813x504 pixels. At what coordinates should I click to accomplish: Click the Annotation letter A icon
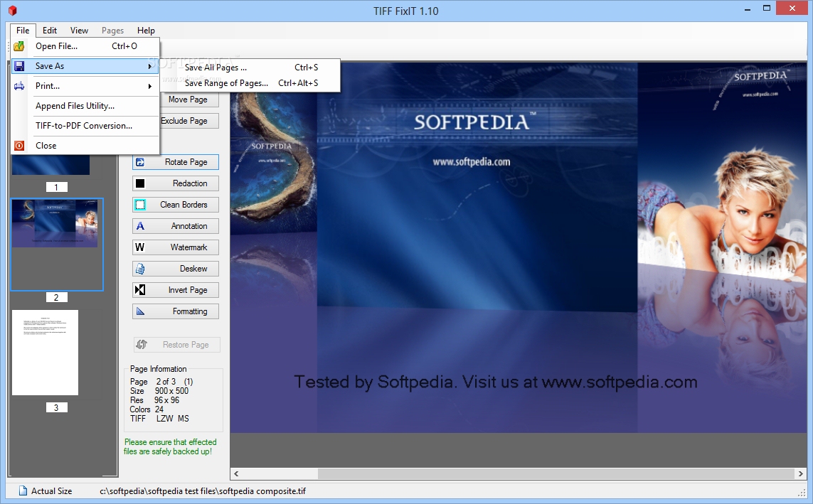[x=140, y=226]
